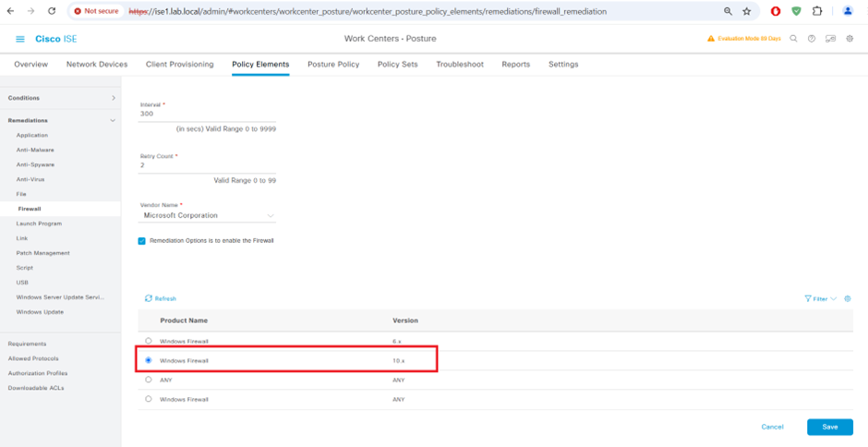Image resolution: width=868 pixels, height=447 pixels.
Task: Open USB remediation in sidebar
Action: (x=23, y=283)
